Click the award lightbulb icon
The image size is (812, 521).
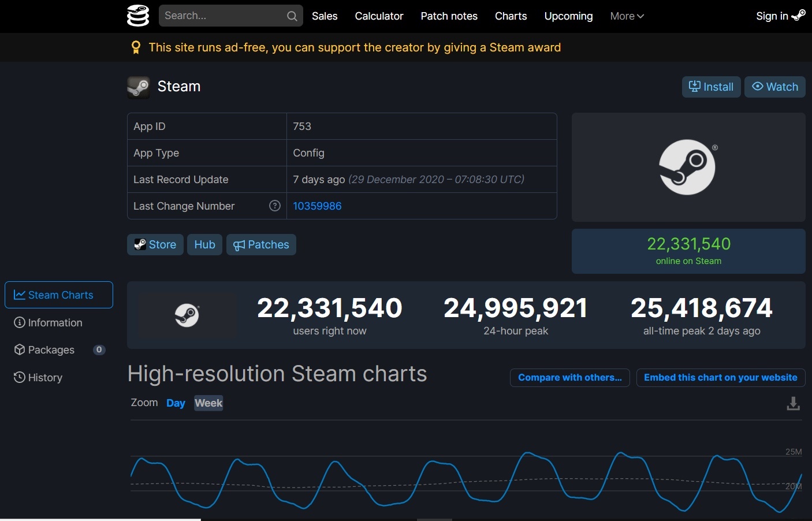(136, 47)
